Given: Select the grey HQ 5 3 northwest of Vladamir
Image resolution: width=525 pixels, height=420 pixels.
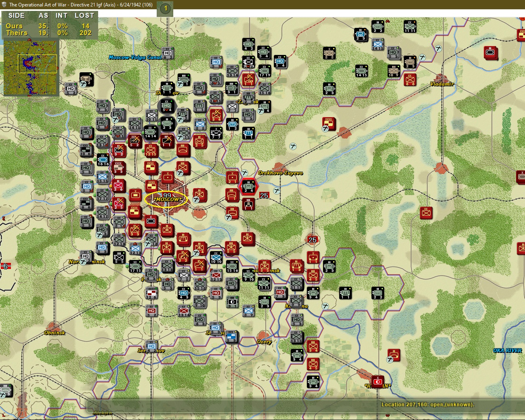Looking at the screenshot, I should 393,52.
